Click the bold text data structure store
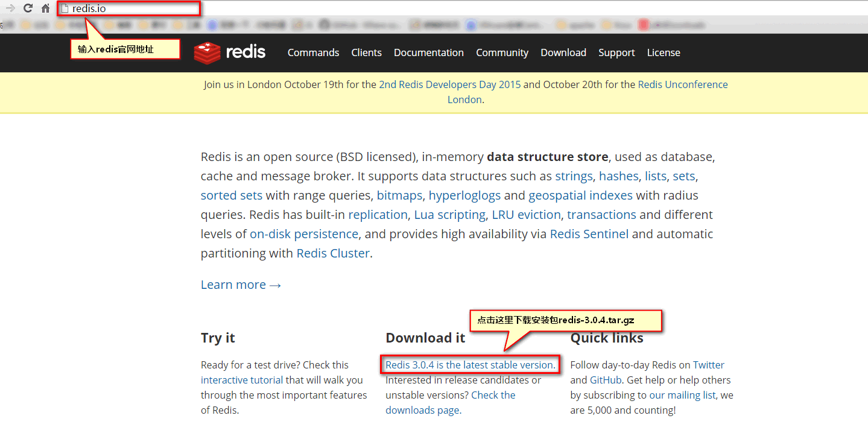This screenshot has width=868, height=433. 548,157
